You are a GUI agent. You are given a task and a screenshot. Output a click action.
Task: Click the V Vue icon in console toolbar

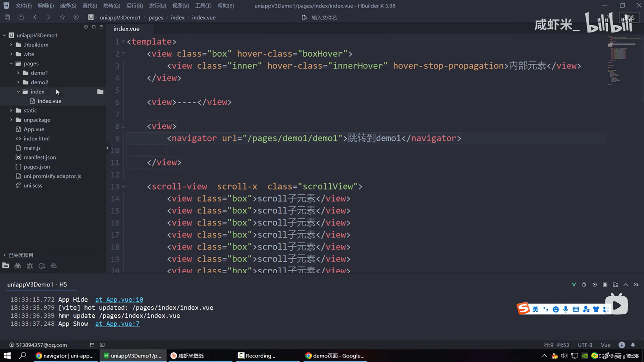574,285
